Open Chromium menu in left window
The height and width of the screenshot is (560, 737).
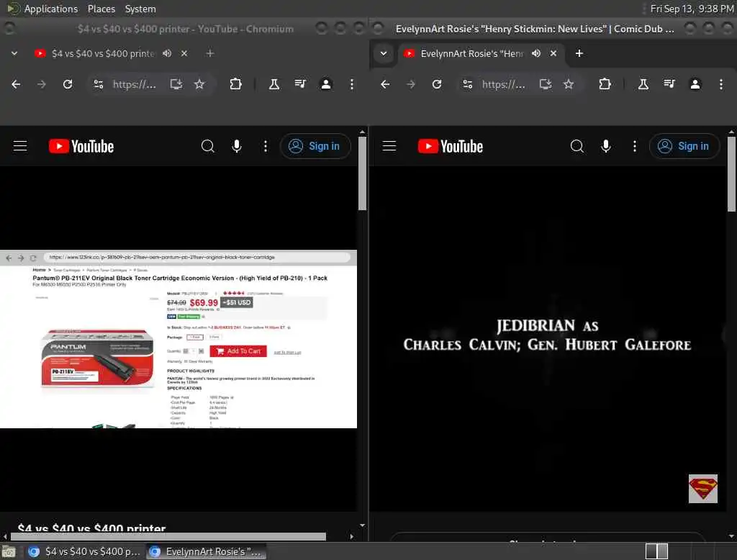(x=351, y=84)
